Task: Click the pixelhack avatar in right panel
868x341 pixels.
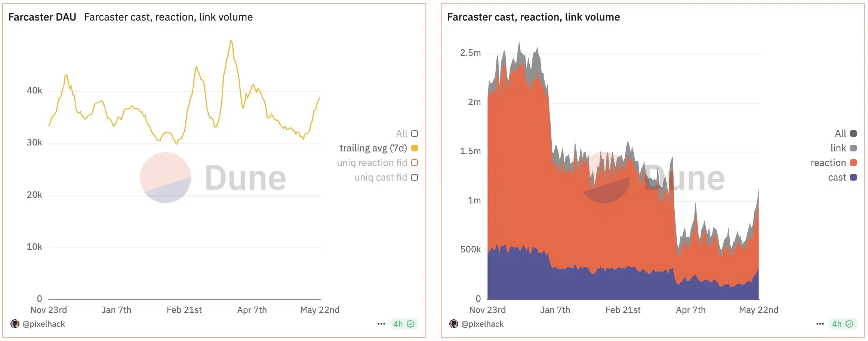Action: click(x=454, y=324)
